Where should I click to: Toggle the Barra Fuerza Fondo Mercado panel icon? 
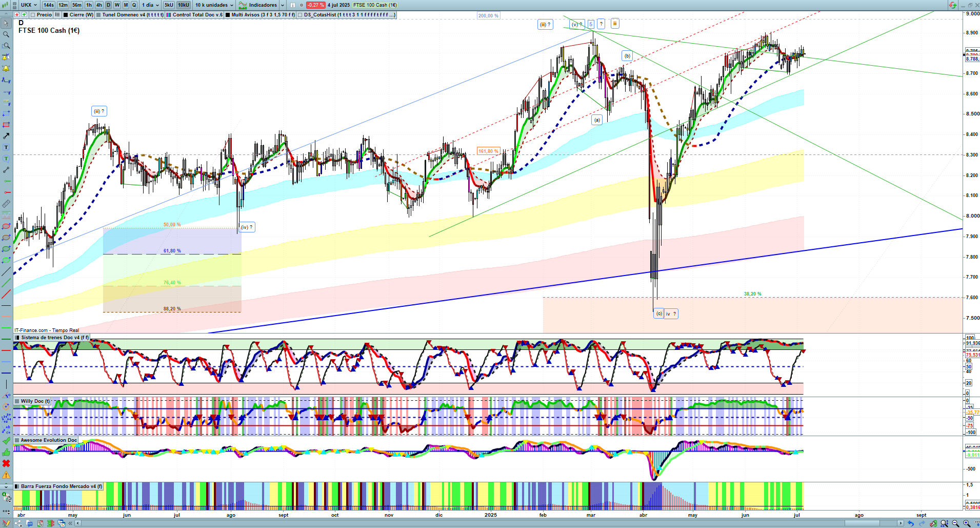(x=17, y=486)
